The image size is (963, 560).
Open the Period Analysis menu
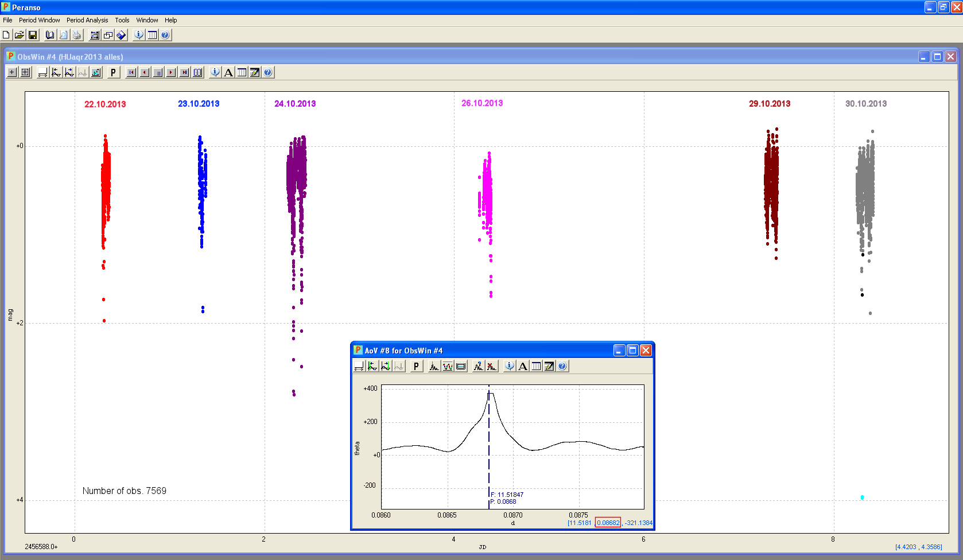pos(87,20)
